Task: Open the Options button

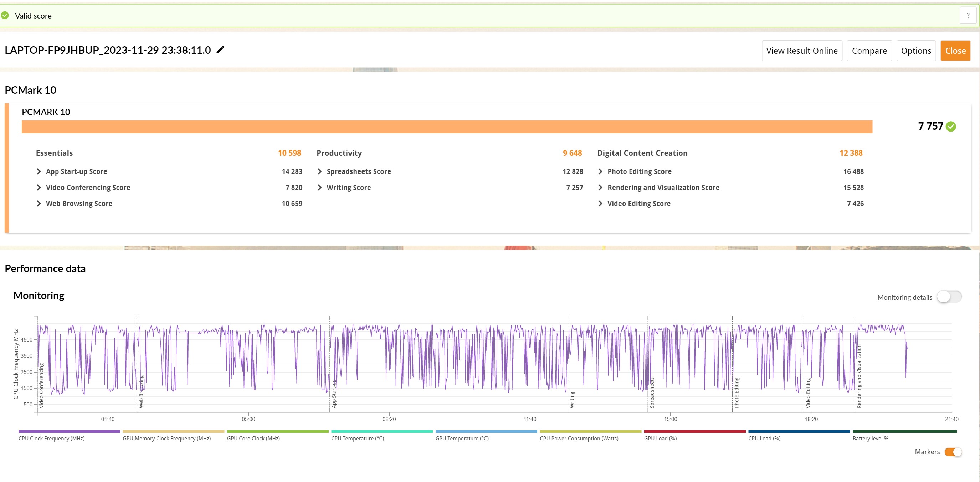Action: click(916, 51)
